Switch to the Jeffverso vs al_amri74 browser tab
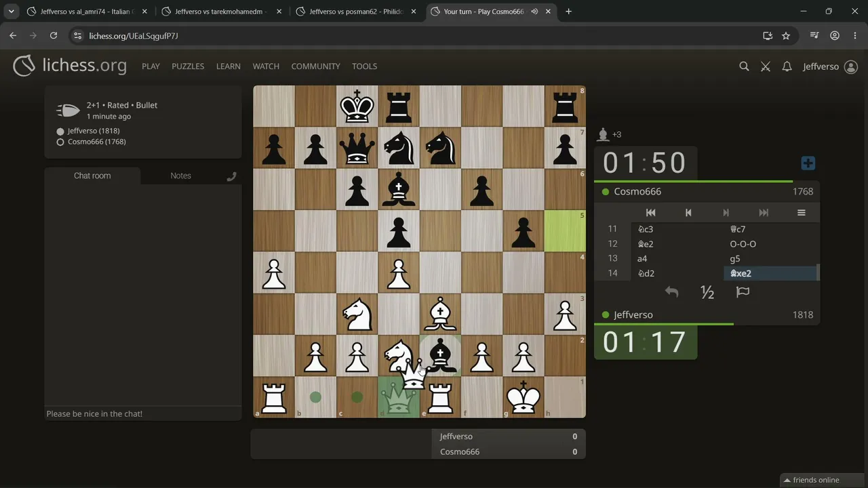 click(87, 12)
